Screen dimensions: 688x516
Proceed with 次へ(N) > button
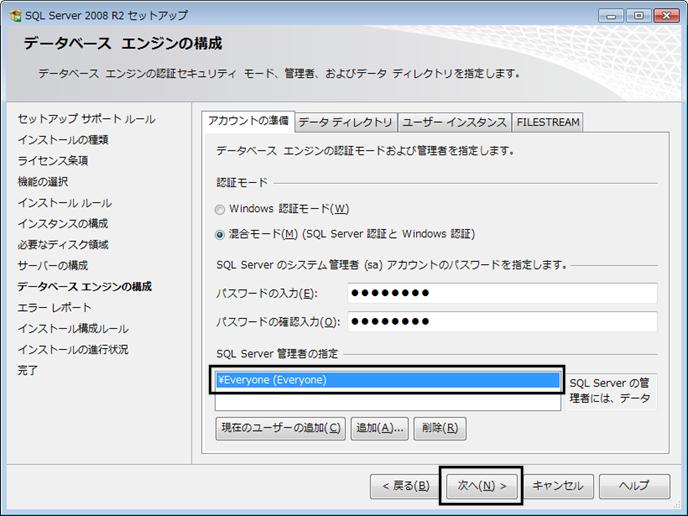[x=481, y=486]
